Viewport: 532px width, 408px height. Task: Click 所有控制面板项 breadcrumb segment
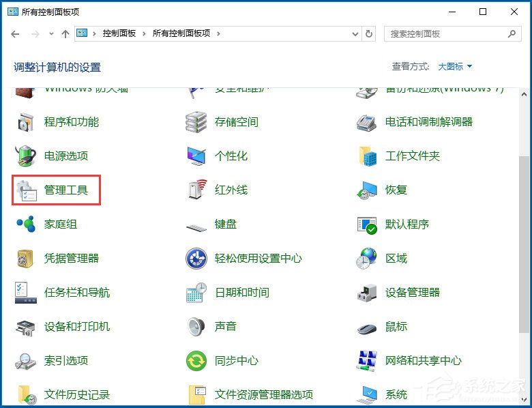coord(181,33)
